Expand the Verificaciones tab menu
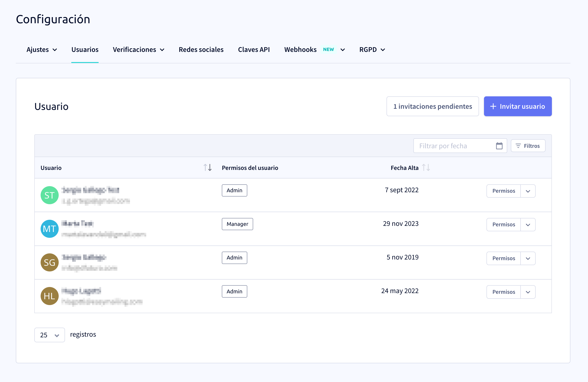Image resolution: width=588 pixels, height=382 pixels. tap(139, 50)
